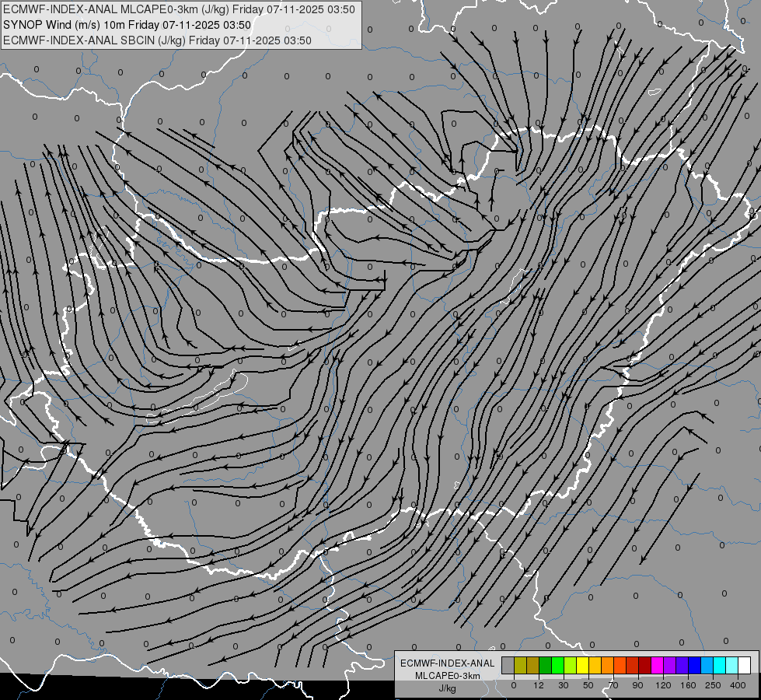Click the gray swatch in the legend
This screenshot has height=700, width=761.
click(x=508, y=666)
